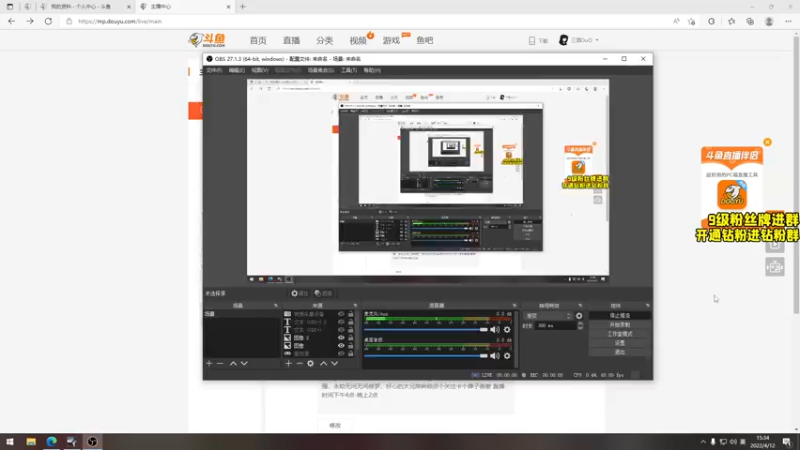Adjust transition duration stepper arrows
This screenshot has width=800, height=450.
click(x=580, y=326)
